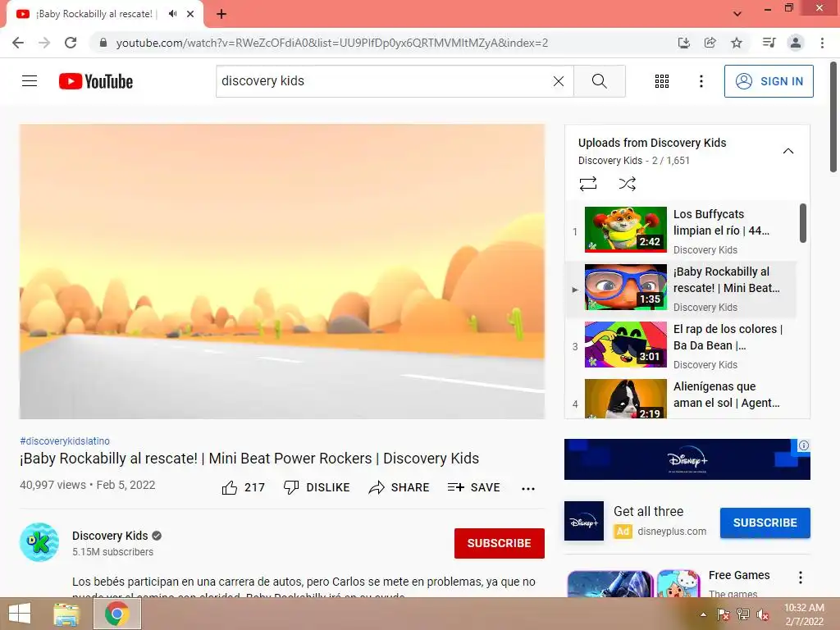840x630 pixels.
Task: Open ad info icon on Disney+ banner
Action: pyautogui.click(x=804, y=445)
